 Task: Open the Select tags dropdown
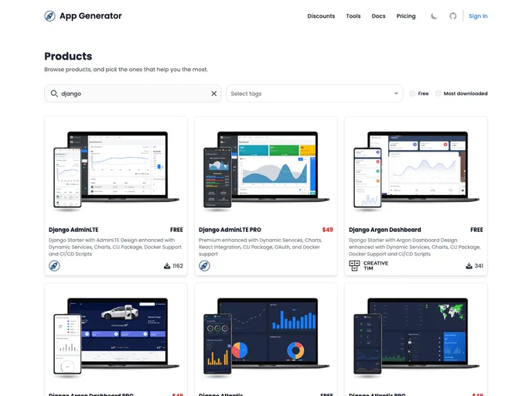point(315,94)
